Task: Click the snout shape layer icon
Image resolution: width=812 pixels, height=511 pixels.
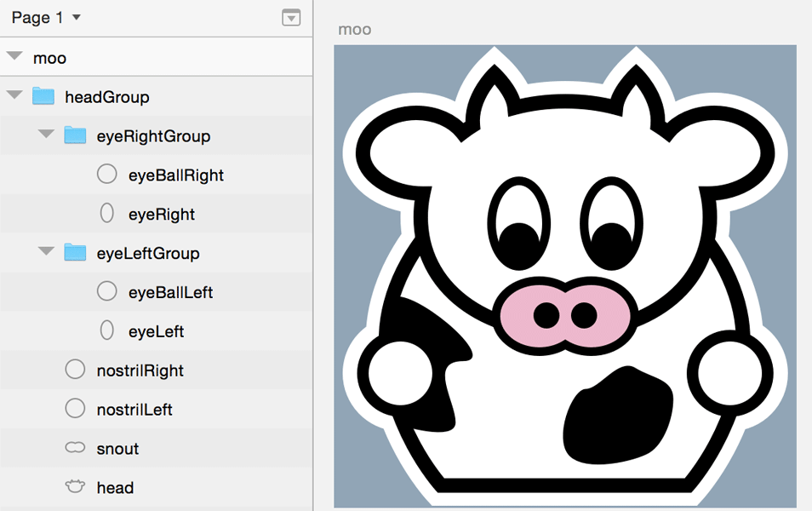Action: (75, 448)
